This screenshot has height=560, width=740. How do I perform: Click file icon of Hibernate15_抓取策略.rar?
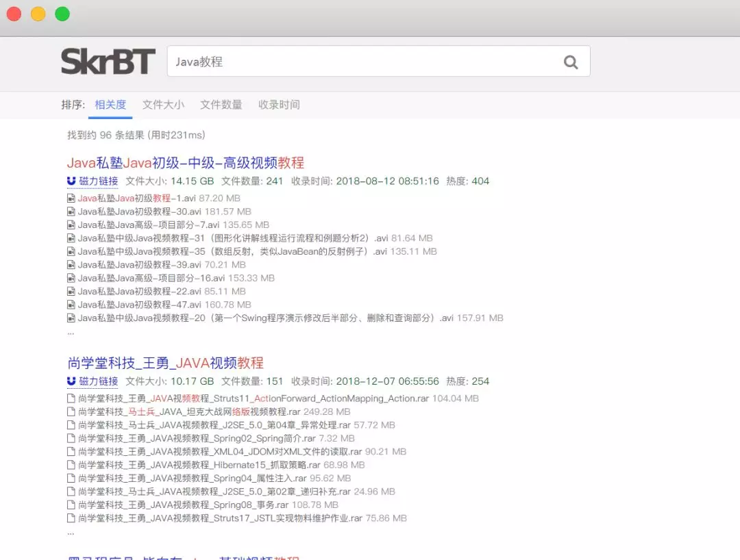coord(71,465)
